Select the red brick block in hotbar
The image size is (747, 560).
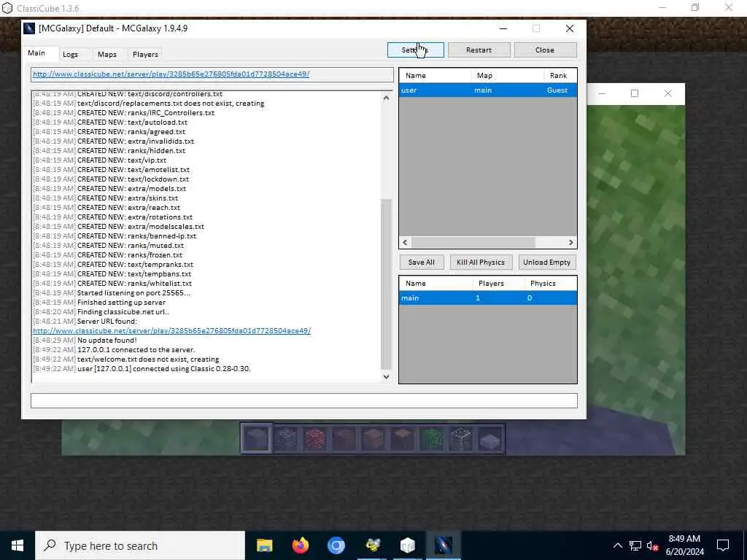(315, 439)
